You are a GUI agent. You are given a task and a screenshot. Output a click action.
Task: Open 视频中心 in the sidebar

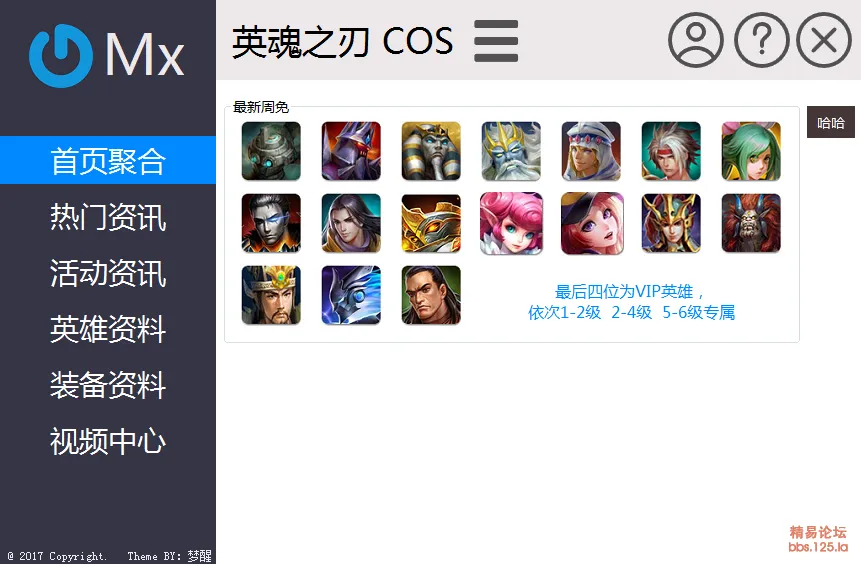point(108,441)
